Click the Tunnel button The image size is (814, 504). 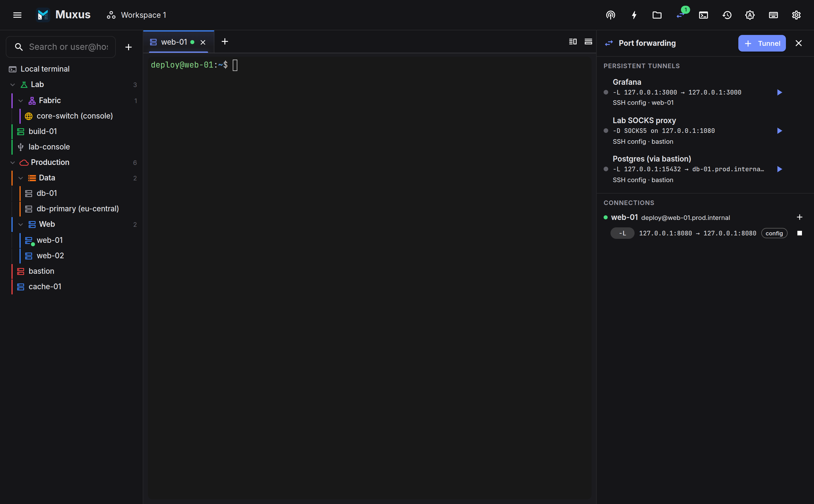pyautogui.click(x=762, y=43)
